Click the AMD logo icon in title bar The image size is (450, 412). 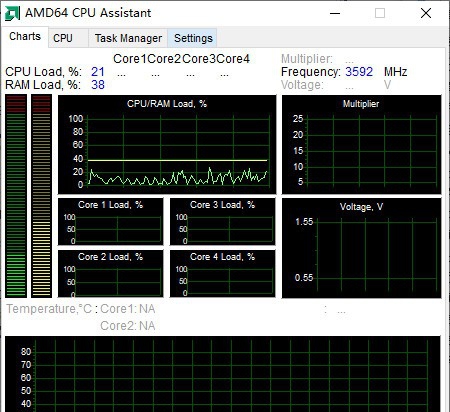click(x=12, y=13)
